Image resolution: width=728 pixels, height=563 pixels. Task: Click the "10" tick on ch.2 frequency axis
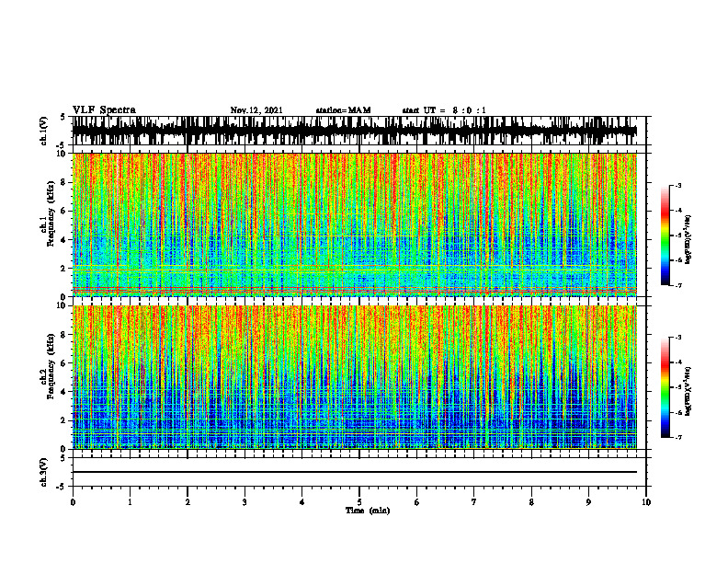click(x=63, y=305)
